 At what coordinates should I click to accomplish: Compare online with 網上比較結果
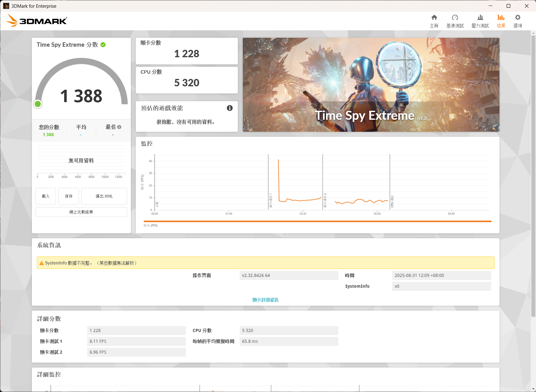(x=81, y=212)
